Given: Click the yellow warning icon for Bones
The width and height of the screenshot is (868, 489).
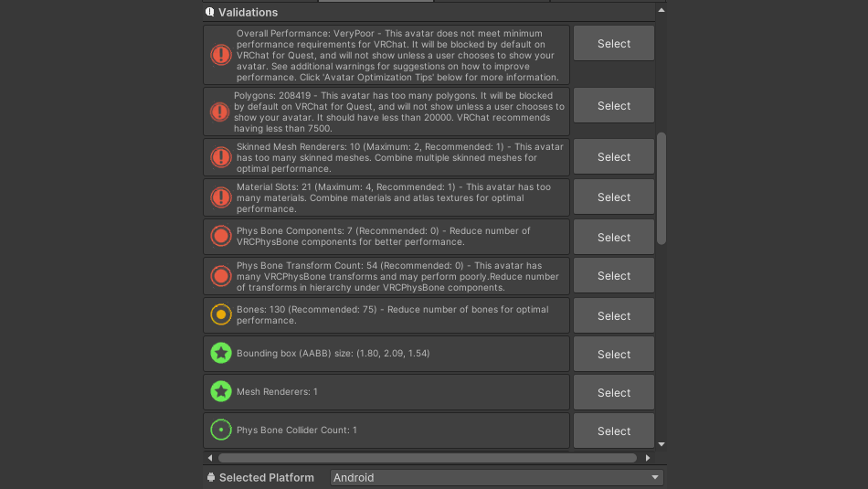Looking at the screenshot, I should click(x=220, y=315).
